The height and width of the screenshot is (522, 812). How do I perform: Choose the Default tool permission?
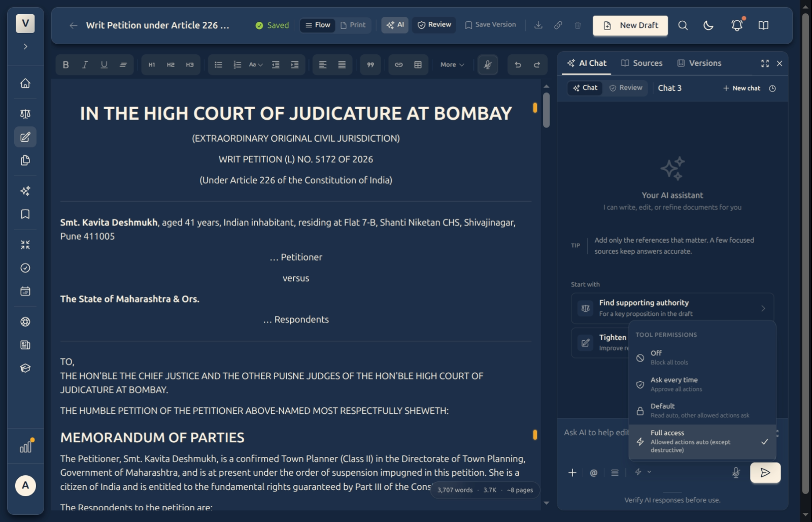point(702,410)
